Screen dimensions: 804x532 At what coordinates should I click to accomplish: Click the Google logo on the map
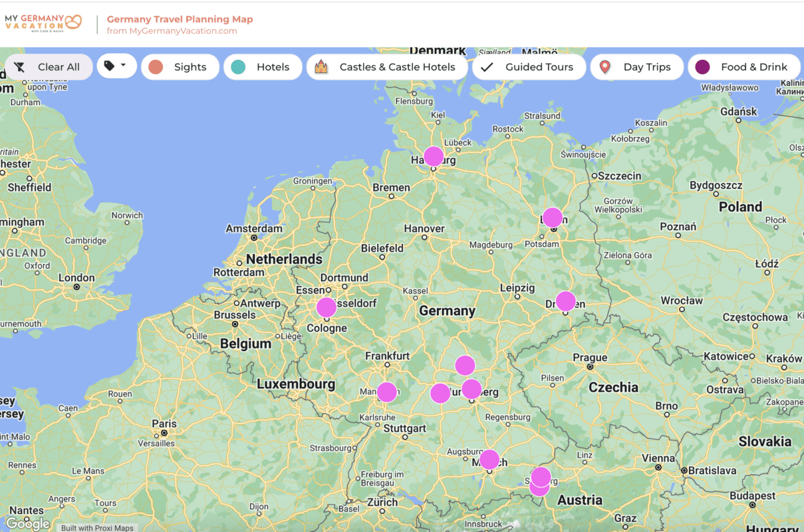pyautogui.click(x=28, y=523)
